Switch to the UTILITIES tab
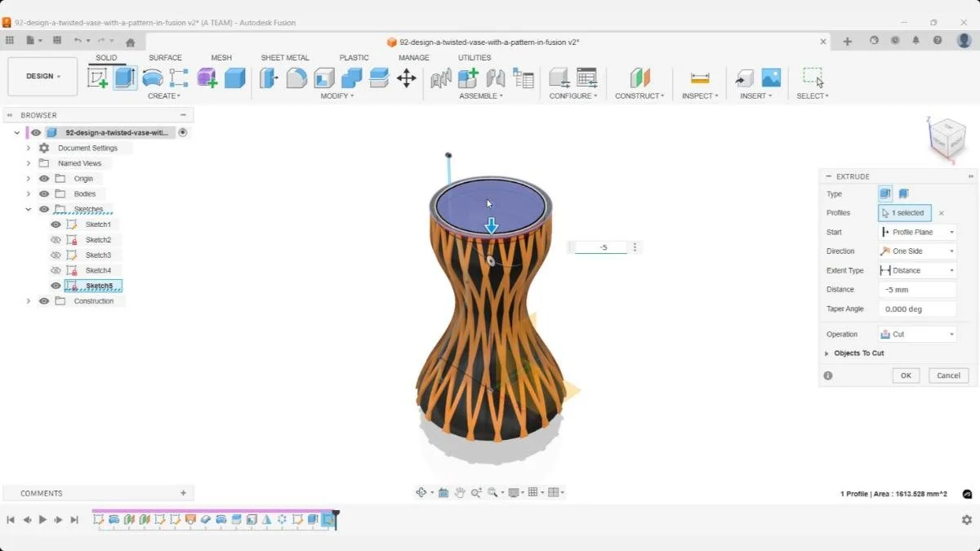980x551 pixels. (x=474, y=58)
